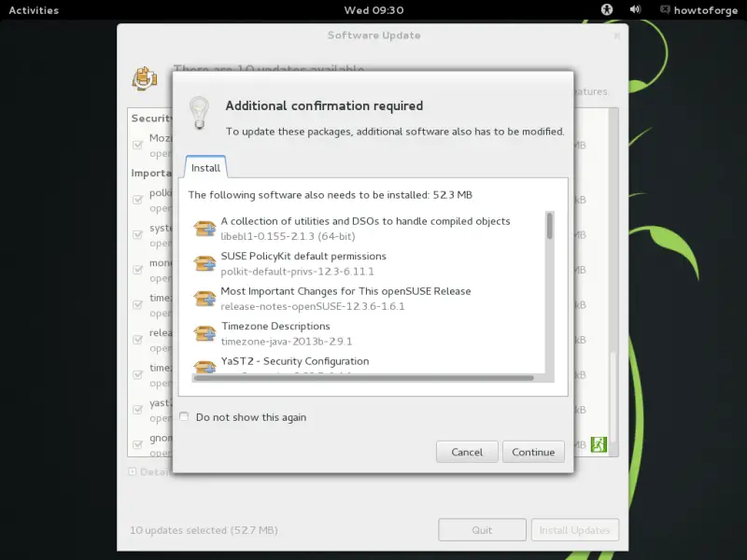Click the Continue button
The height and width of the screenshot is (560, 747).
click(x=533, y=452)
